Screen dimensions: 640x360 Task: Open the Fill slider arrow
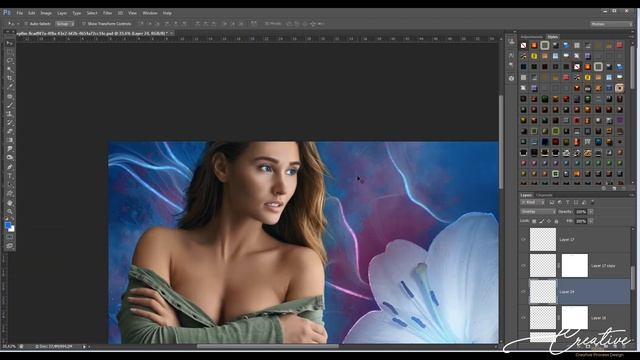click(x=591, y=221)
